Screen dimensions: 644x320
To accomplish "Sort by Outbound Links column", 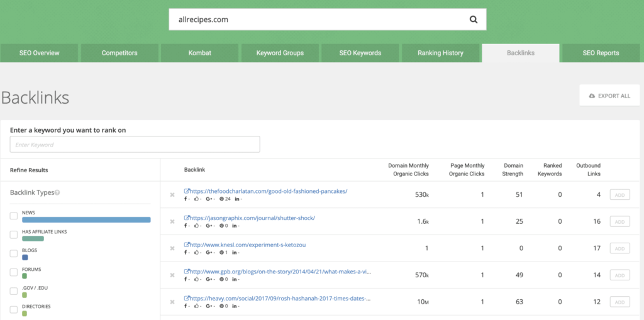I will pyautogui.click(x=588, y=170).
